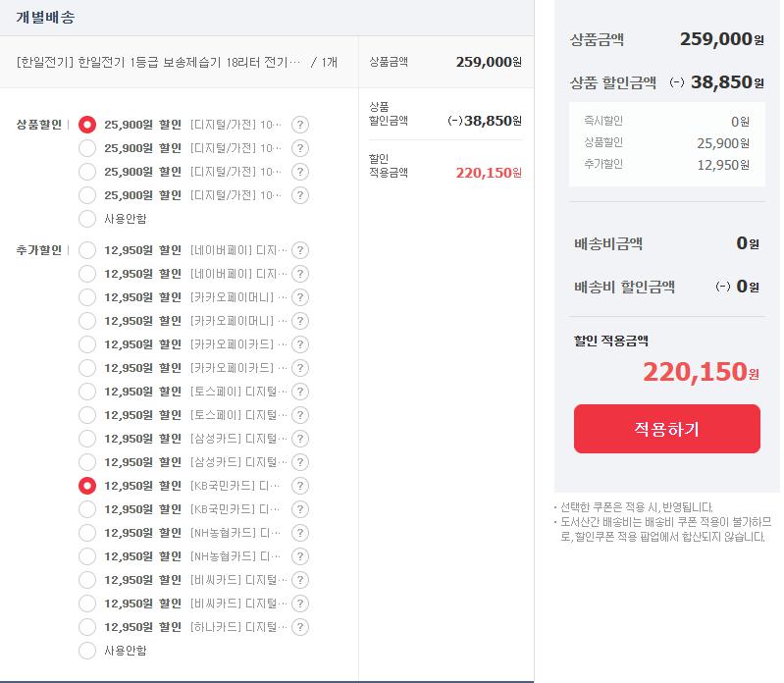Click question mark for first 토스페이 coupon
The image size is (784, 683).
[300, 392]
